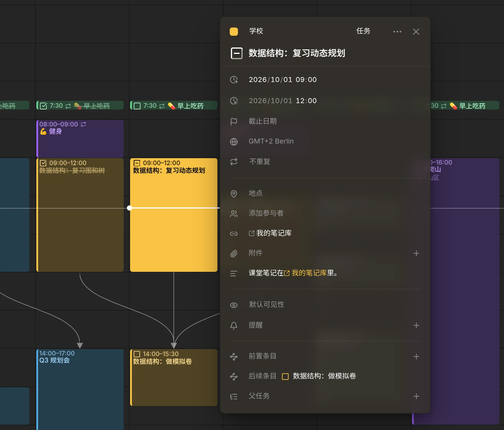This screenshot has height=430, width=504.
Task: Click 添加参与者 to add participants
Action: click(x=266, y=213)
